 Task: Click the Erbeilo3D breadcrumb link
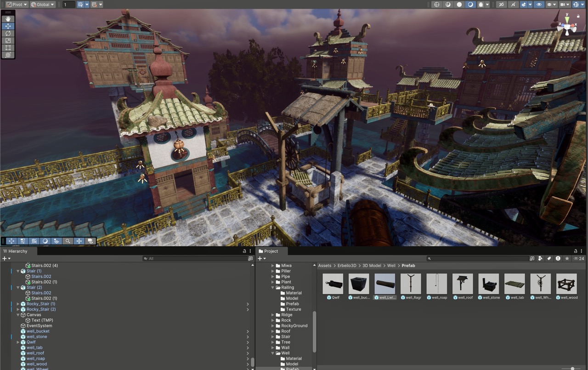point(347,266)
